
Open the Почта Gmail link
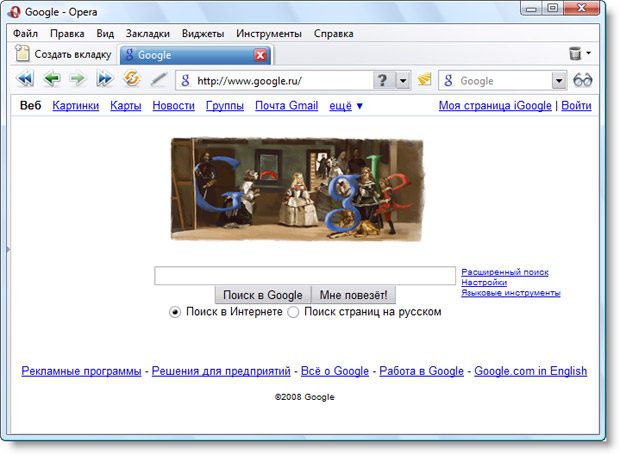[287, 106]
